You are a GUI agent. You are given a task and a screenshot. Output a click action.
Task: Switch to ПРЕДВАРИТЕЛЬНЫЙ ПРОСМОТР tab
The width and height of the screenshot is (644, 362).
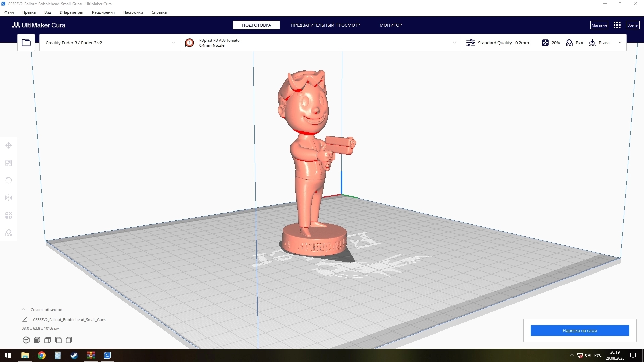click(325, 25)
